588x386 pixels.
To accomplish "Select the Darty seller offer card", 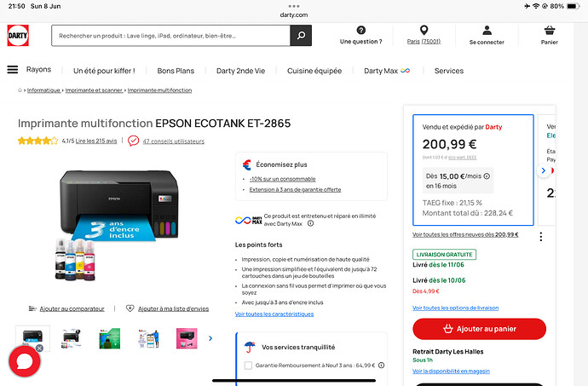I will click(473, 170).
